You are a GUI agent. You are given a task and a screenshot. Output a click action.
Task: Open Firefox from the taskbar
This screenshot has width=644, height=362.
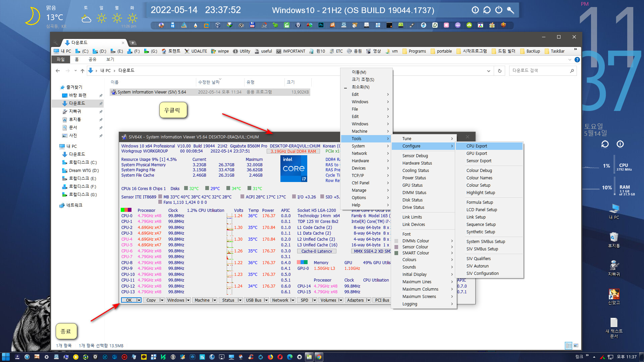pos(270,357)
